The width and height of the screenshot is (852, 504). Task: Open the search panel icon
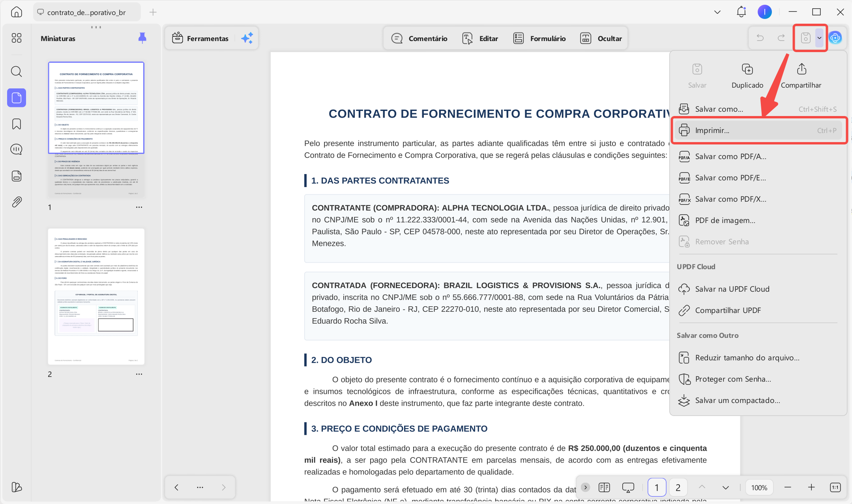tap(17, 71)
